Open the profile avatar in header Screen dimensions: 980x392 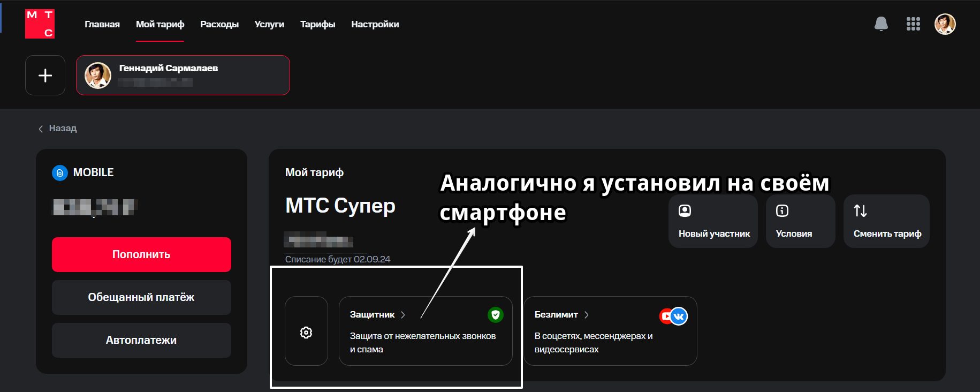pyautogui.click(x=945, y=24)
